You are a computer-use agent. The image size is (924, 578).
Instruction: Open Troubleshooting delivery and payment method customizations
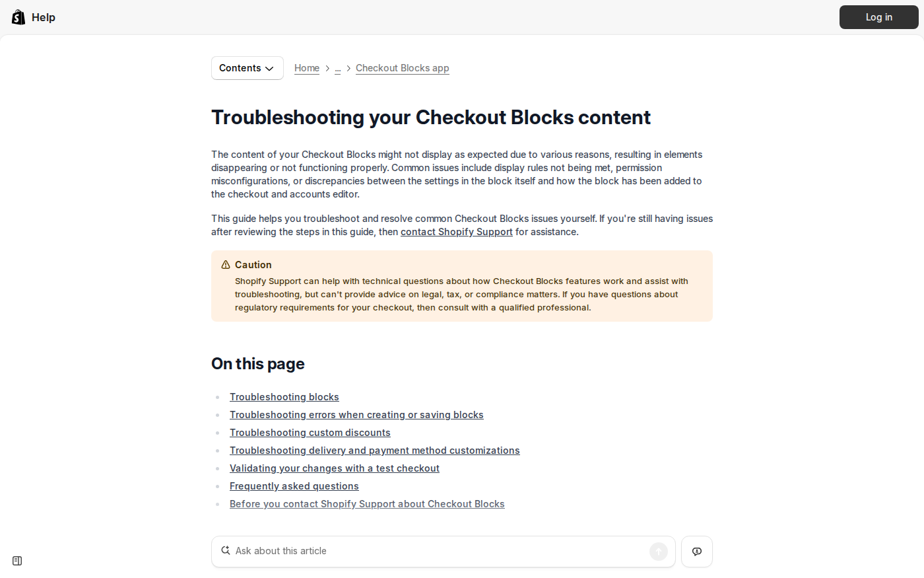[374, 451]
